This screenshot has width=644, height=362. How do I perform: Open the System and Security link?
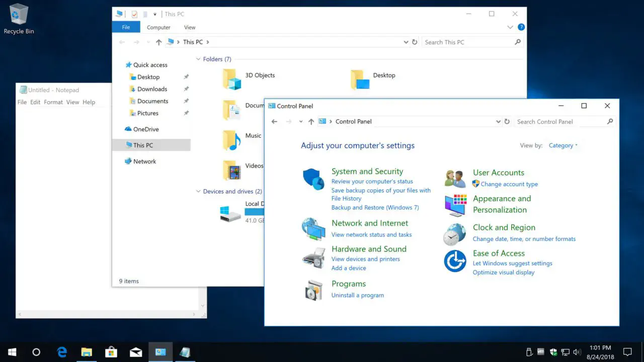pyautogui.click(x=367, y=171)
